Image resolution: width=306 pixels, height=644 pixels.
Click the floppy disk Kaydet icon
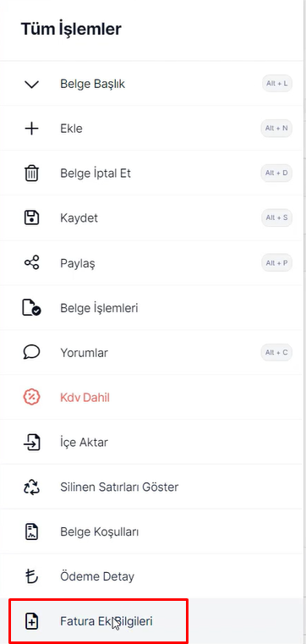(31, 218)
